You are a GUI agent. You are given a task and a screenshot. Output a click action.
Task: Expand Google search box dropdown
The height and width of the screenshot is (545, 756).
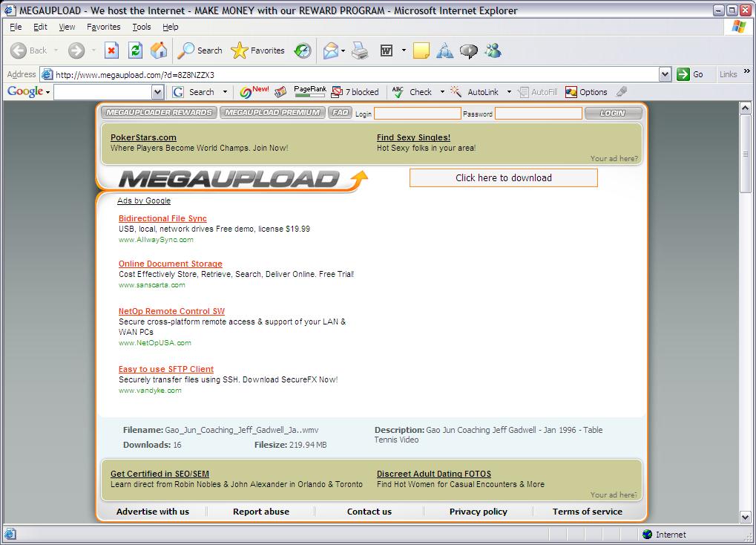coord(158,92)
